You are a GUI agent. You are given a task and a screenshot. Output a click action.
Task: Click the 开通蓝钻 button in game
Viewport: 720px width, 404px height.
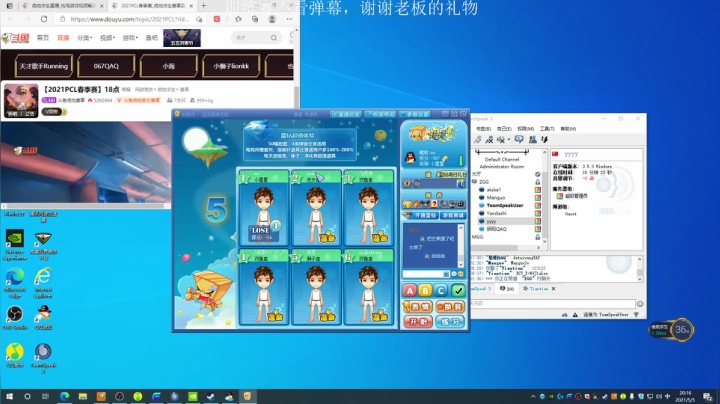[421, 215]
